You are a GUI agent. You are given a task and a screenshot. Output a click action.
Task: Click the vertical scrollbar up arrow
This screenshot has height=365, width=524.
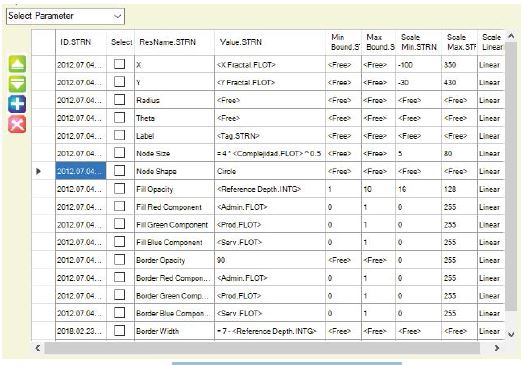(511, 36)
